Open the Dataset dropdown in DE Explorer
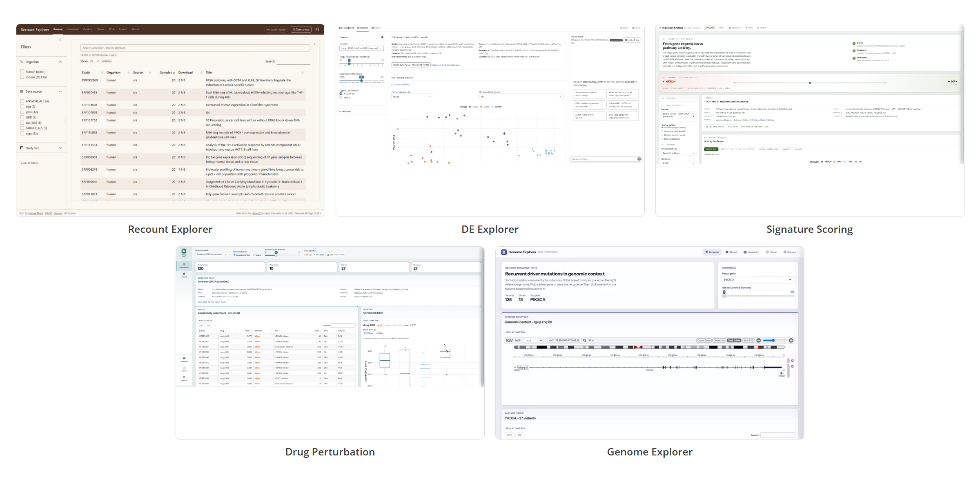Image resolution: width=980 pixels, height=482 pixels. click(361, 48)
